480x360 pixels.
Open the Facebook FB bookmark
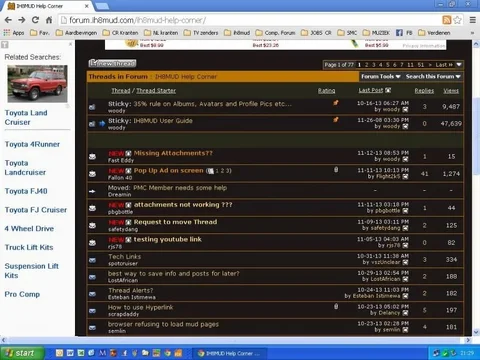click(x=404, y=33)
